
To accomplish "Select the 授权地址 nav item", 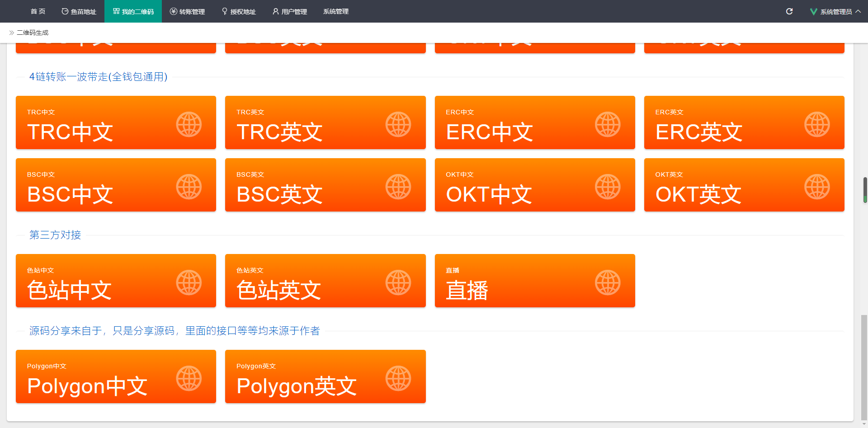I will point(238,11).
